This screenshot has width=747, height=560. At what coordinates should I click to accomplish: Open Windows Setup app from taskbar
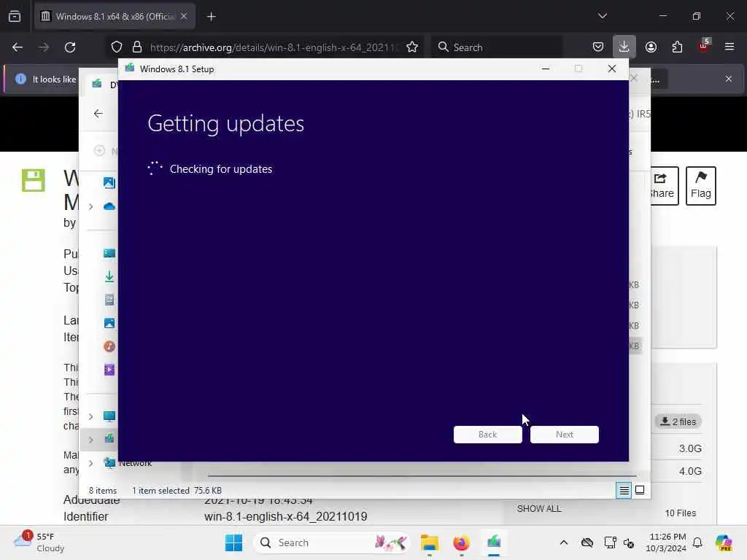pyautogui.click(x=494, y=542)
